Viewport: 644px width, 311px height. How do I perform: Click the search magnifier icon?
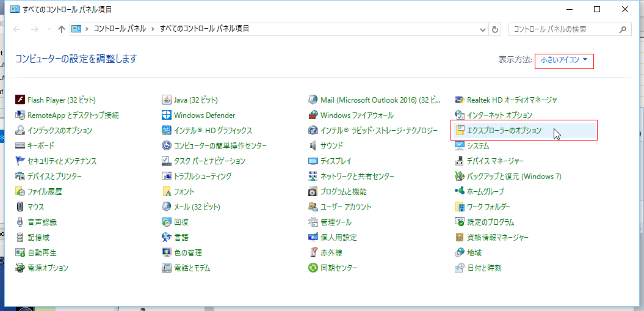coord(623,29)
